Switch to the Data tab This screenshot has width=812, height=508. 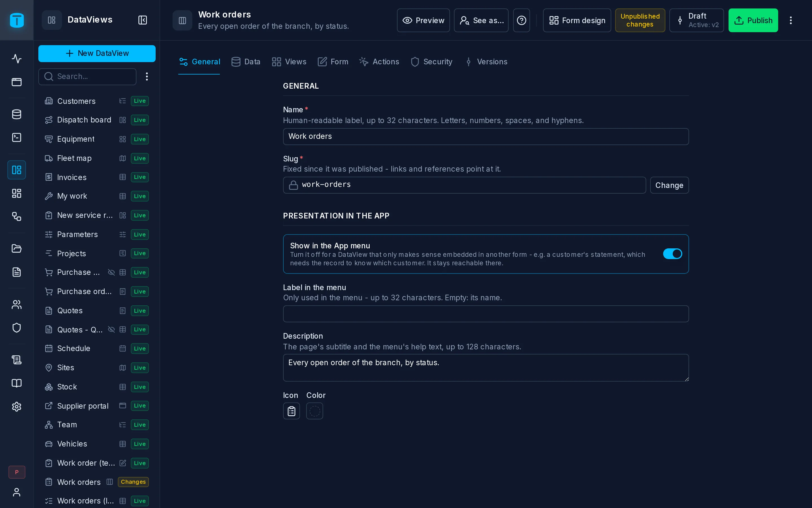coord(246,62)
